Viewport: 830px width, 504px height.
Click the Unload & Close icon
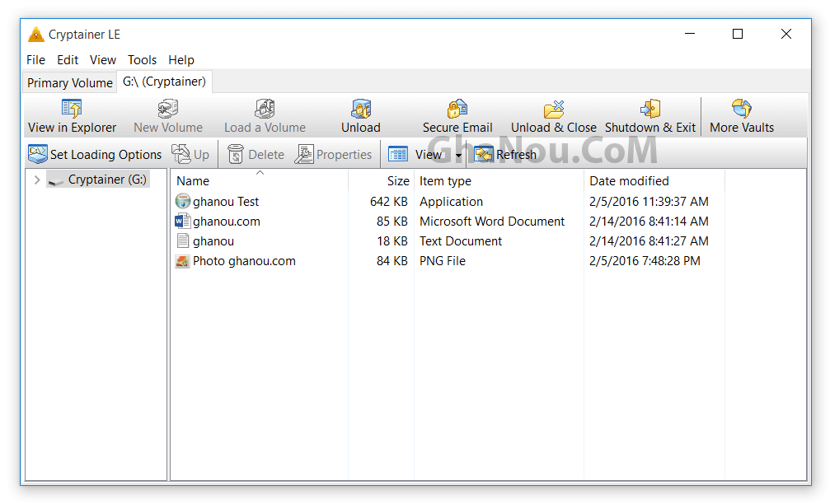point(554,109)
